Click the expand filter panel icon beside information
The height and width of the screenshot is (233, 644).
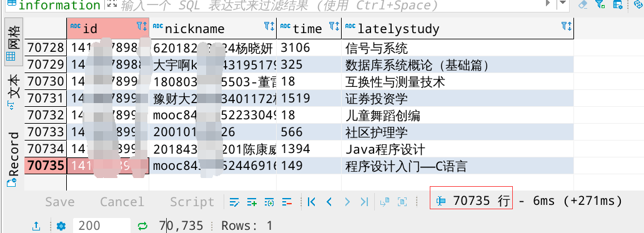tap(111, 4)
